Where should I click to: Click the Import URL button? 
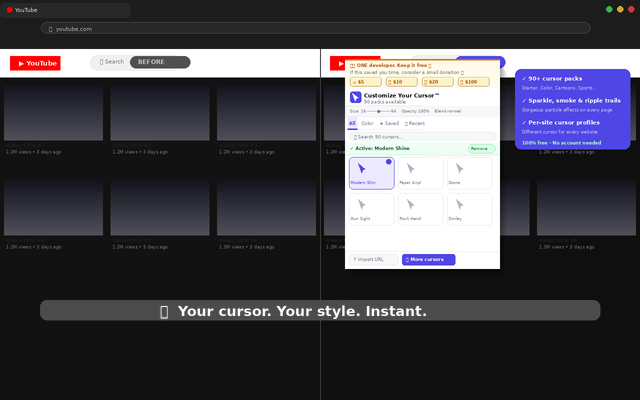(x=373, y=260)
